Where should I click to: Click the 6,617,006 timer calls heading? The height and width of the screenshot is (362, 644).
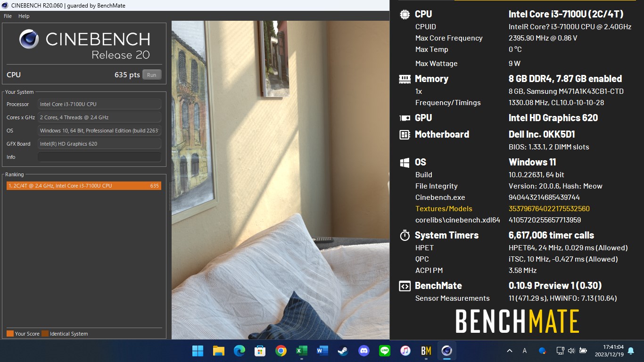[x=551, y=235]
